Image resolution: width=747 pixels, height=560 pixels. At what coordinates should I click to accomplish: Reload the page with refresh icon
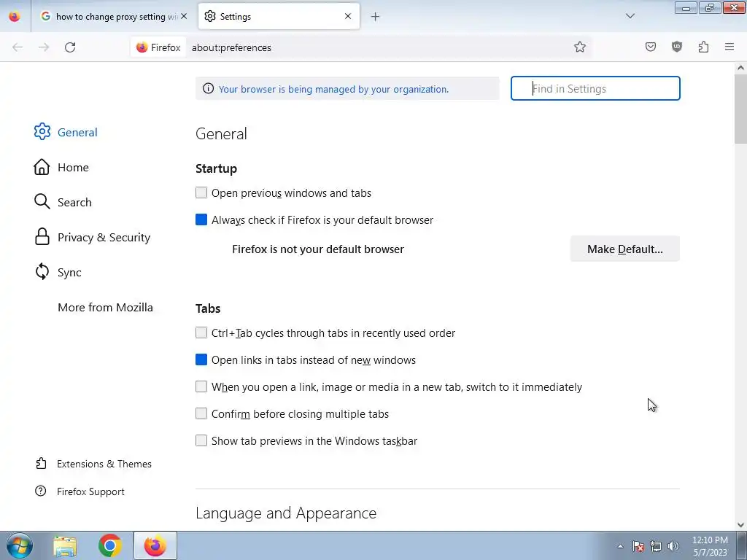(70, 47)
